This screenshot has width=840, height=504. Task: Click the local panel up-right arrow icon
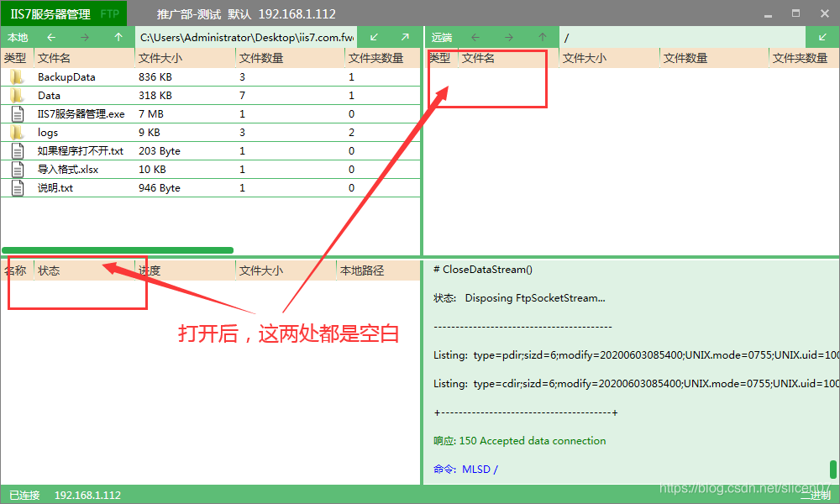pos(405,38)
